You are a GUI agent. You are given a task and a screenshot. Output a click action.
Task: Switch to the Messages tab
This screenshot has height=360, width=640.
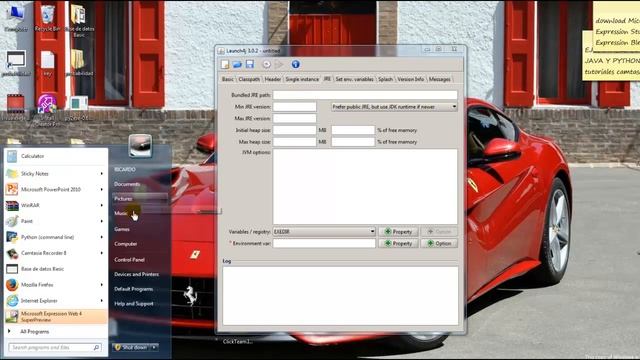[x=440, y=79]
